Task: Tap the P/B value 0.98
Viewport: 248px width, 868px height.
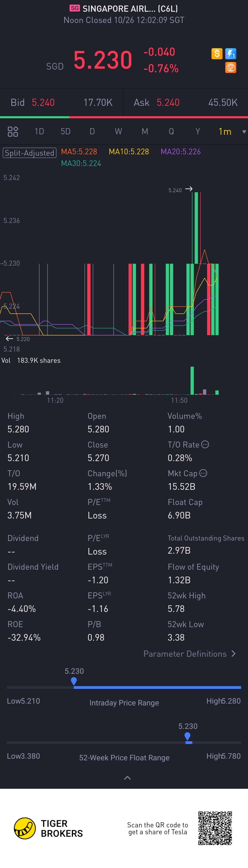Action: click(96, 637)
